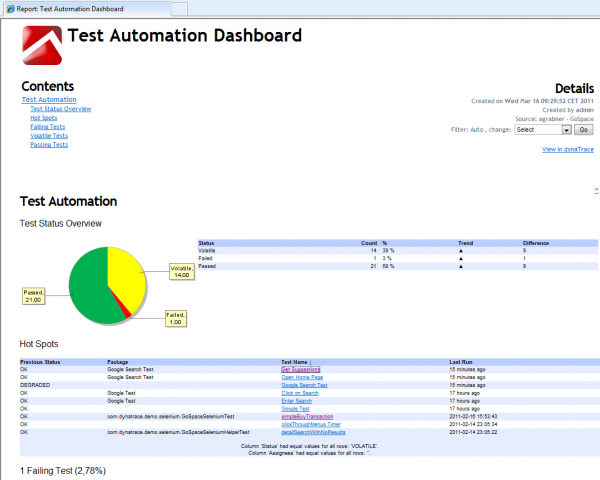
Task: Click the Volatile 14,00 chart label
Action: (182, 271)
